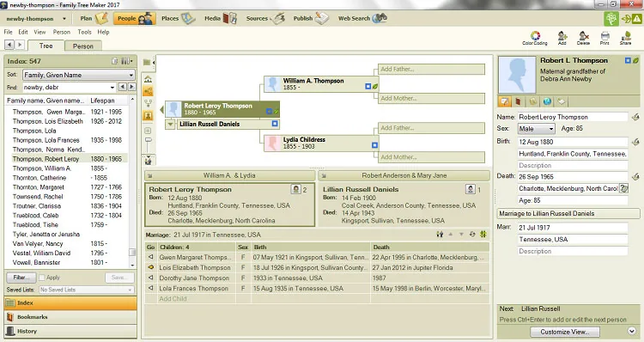This screenshot has width=644, height=342.
Task: Open the tasks tab icon in person panel
Action: pyautogui.click(x=561, y=101)
